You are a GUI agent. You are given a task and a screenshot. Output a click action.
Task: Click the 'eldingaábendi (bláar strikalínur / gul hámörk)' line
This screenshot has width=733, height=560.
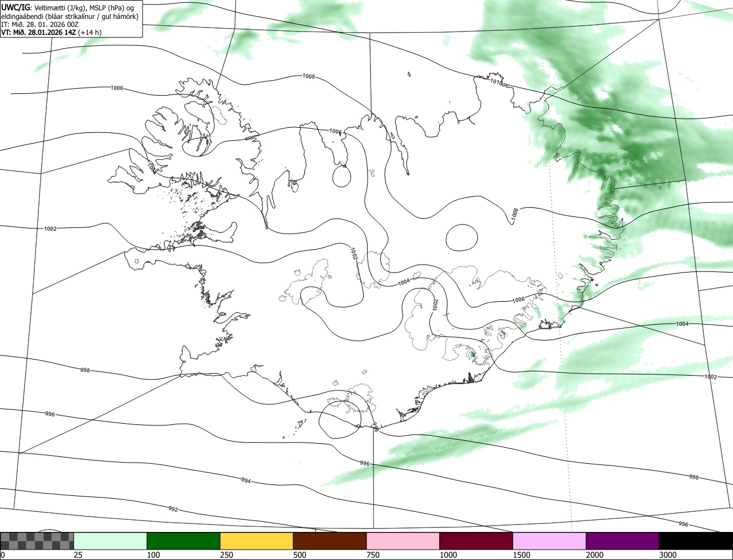pos(70,16)
